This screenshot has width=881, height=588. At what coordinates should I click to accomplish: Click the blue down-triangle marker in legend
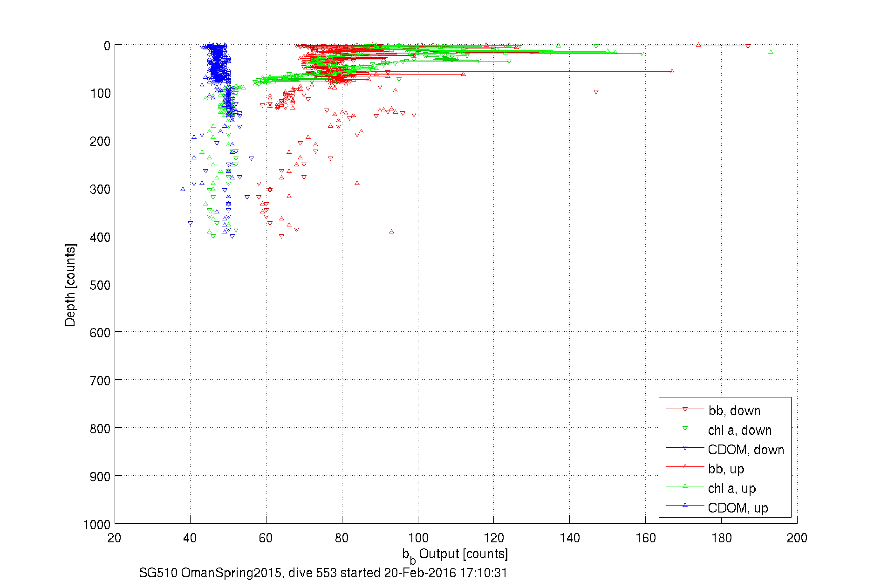pos(685,448)
